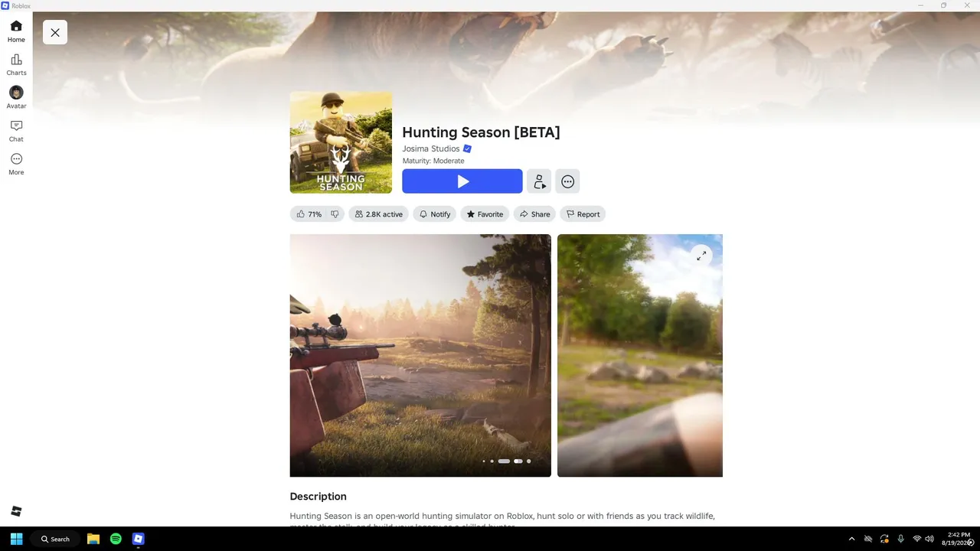Open the Windows Start menu
The image size is (980, 551).
pyautogui.click(x=16, y=539)
